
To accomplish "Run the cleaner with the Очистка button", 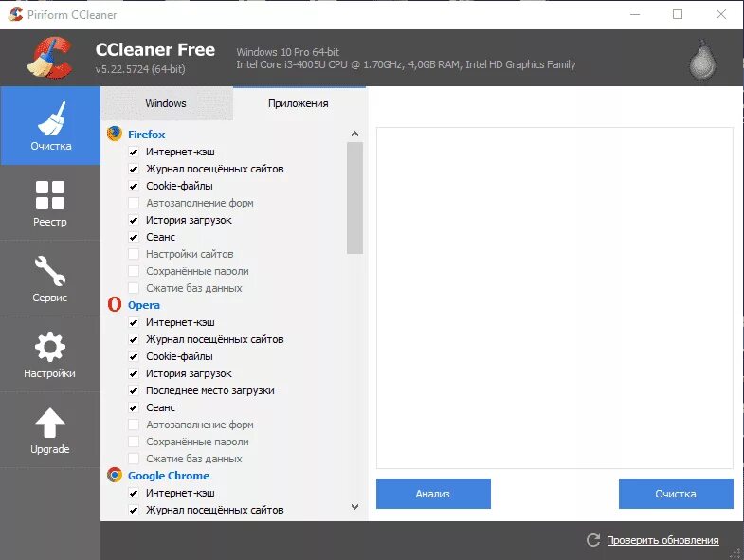I will pyautogui.click(x=676, y=494).
